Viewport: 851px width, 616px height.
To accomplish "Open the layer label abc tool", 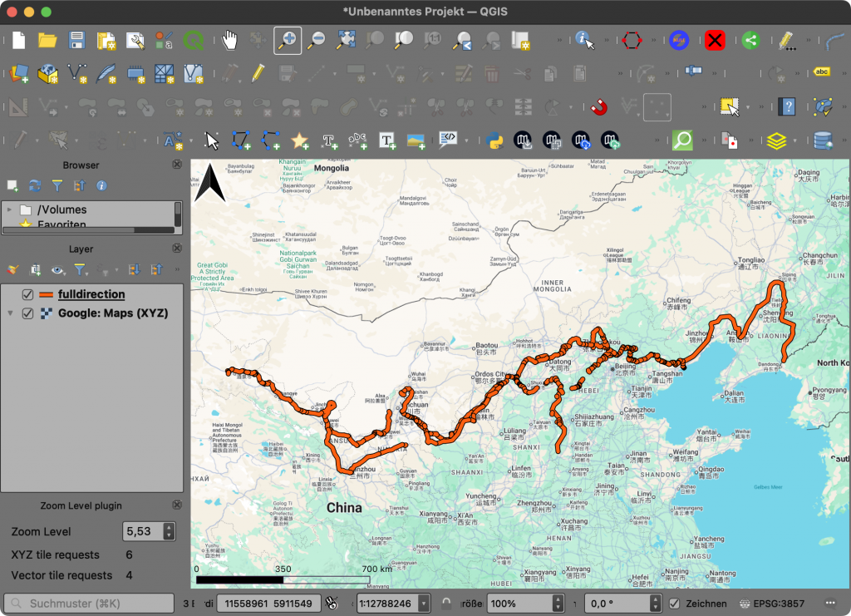I will pos(822,72).
